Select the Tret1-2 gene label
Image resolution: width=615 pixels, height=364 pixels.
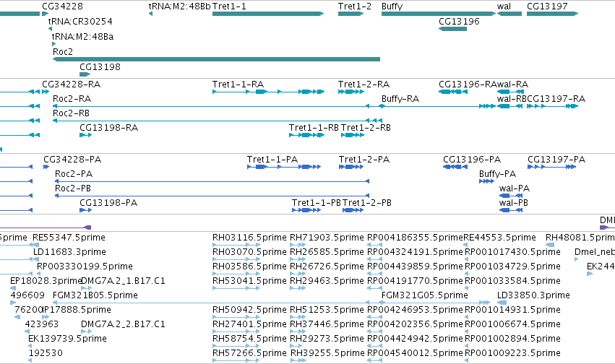coord(355,6)
